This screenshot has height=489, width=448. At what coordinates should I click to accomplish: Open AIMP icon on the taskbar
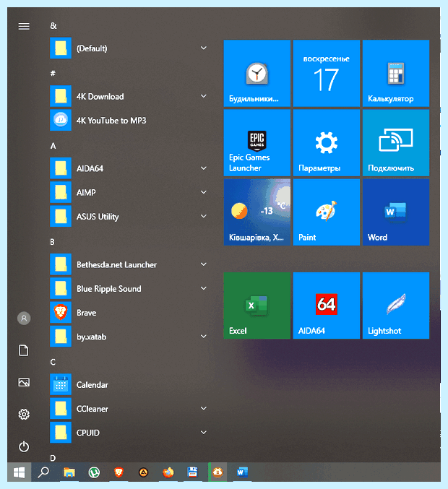tap(143, 473)
